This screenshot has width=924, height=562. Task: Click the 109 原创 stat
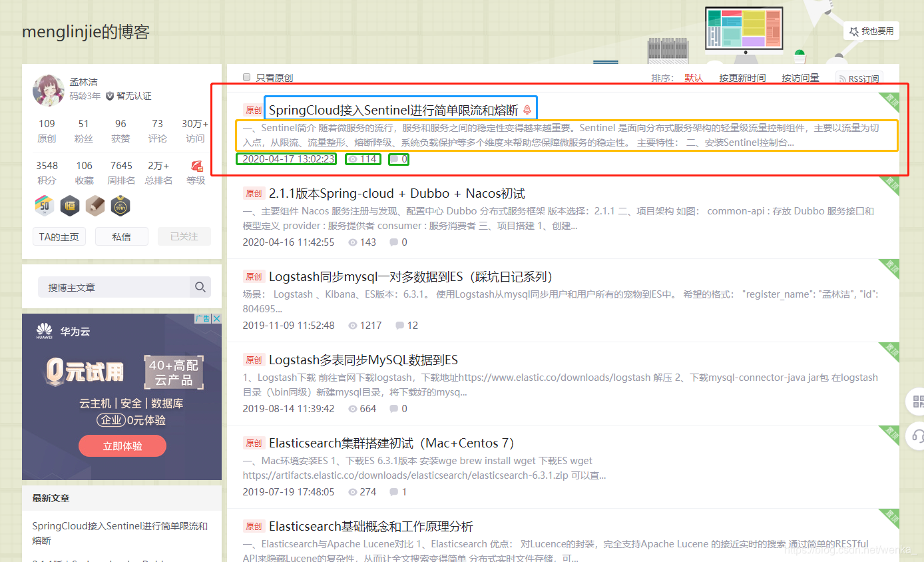(47, 131)
